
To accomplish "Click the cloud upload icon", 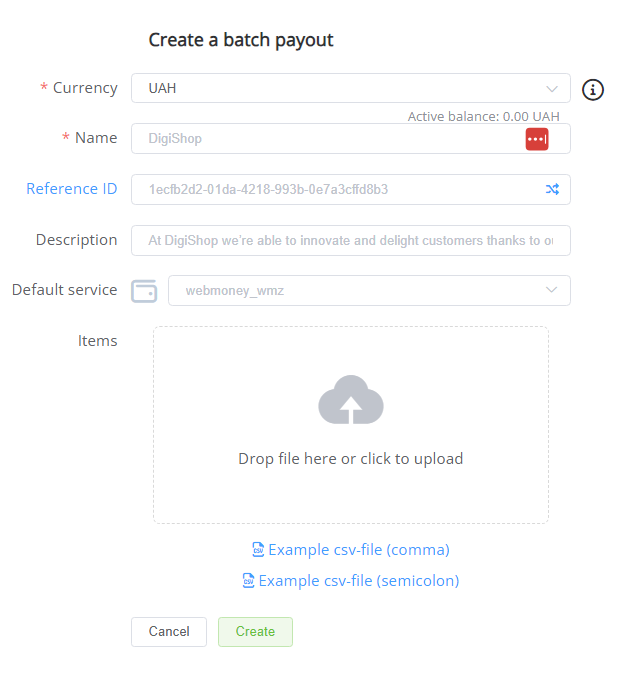I will (x=350, y=402).
